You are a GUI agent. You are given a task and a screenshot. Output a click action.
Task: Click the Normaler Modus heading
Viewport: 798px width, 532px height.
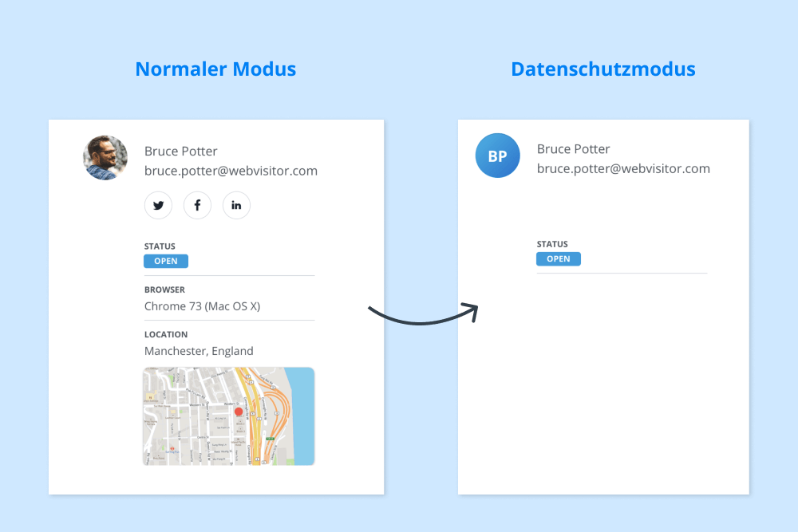point(215,69)
